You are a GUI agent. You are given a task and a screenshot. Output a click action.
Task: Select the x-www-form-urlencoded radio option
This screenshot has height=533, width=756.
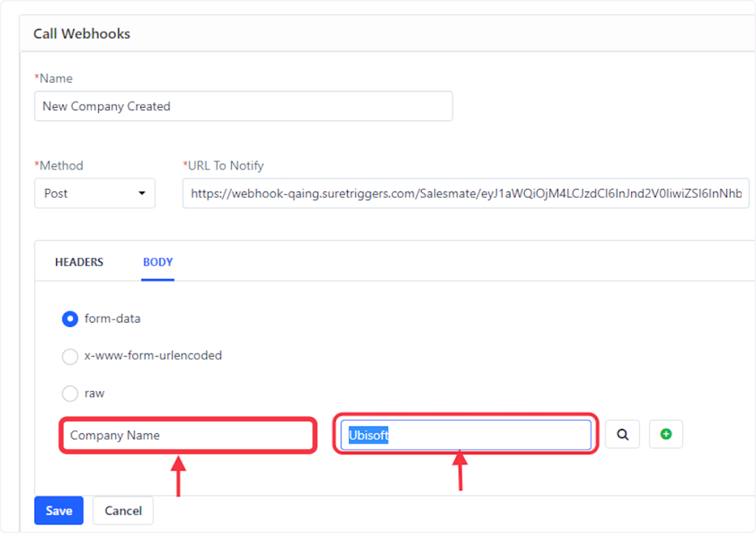(x=70, y=357)
